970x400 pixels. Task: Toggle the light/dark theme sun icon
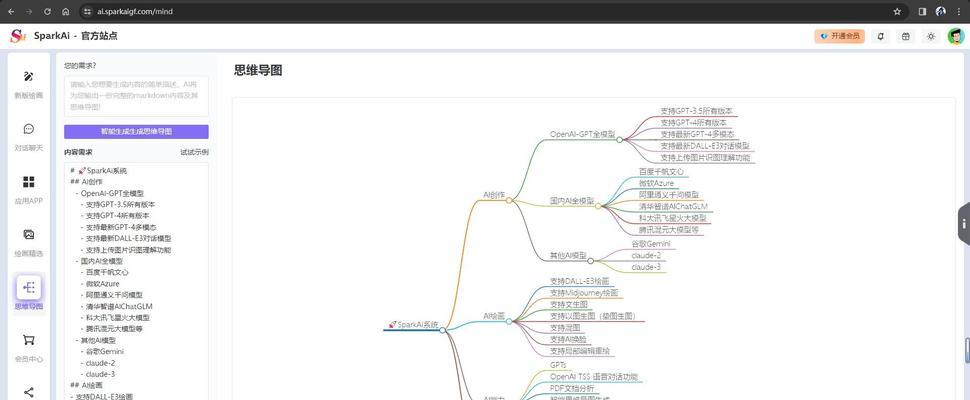pyautogui.click(x=931, y=36)
